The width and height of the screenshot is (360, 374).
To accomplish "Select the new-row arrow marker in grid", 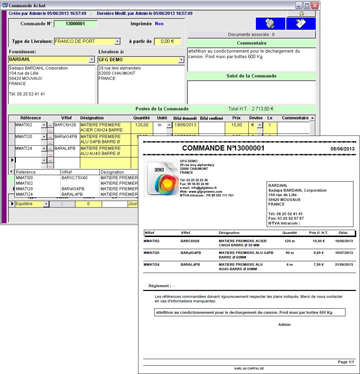I will click(x=12, y=160).
